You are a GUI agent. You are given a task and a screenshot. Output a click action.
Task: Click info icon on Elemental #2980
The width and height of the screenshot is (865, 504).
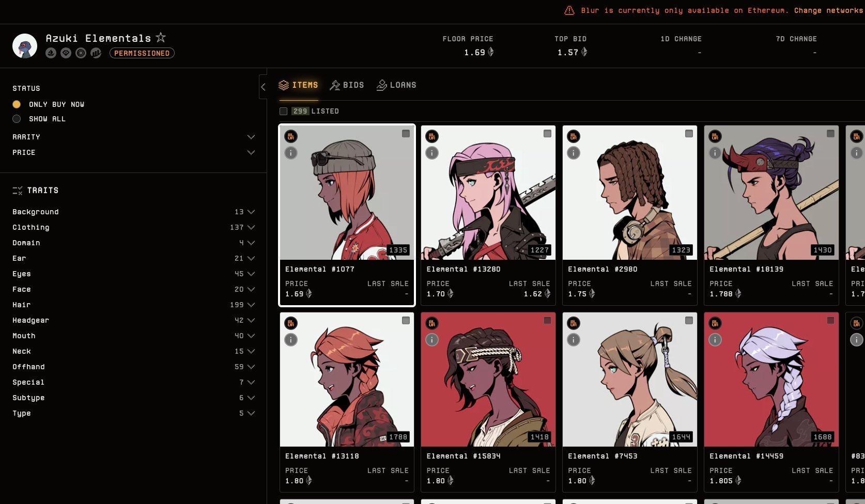click(574, 153)
